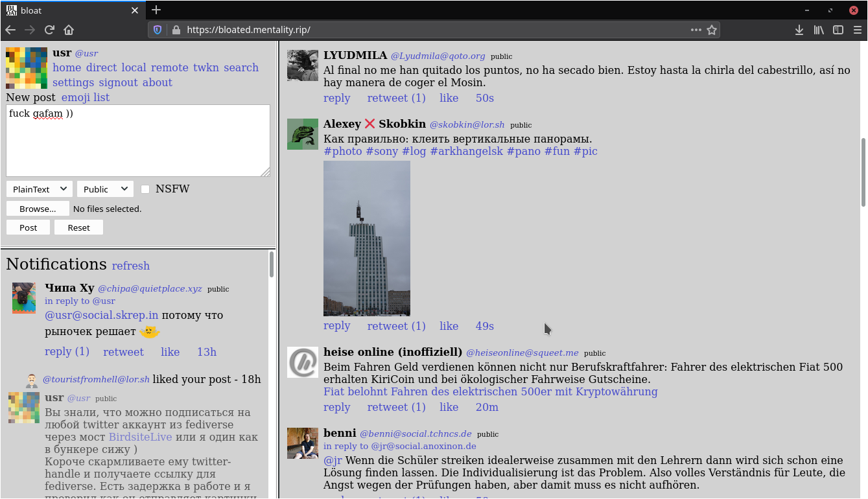This screenshot has height=499, width=868.
Task: Open heise online avatar
Action: click(303, 362)
